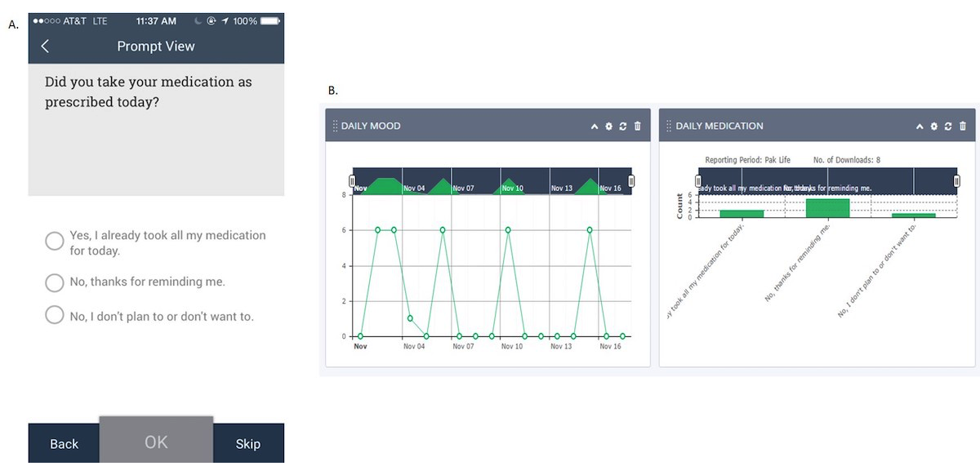980x475 pixels.
Task: Refresh the Daily Mood panel
Action: coord(623,127)
